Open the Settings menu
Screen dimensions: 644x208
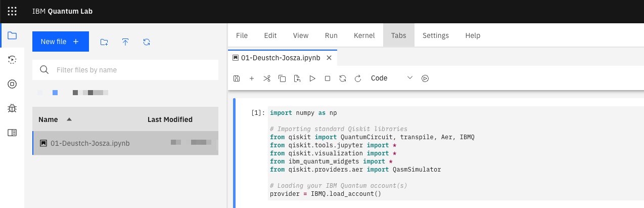436,35
